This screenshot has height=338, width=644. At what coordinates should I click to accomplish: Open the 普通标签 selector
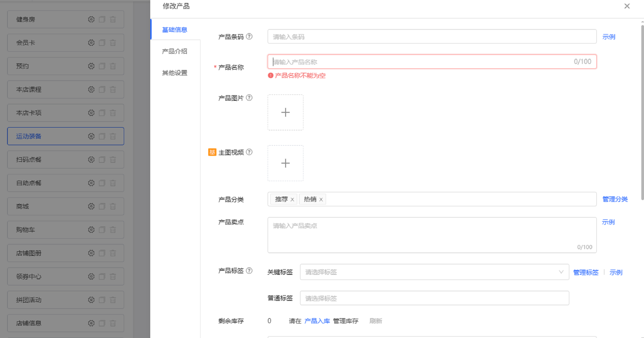(434, 298)
